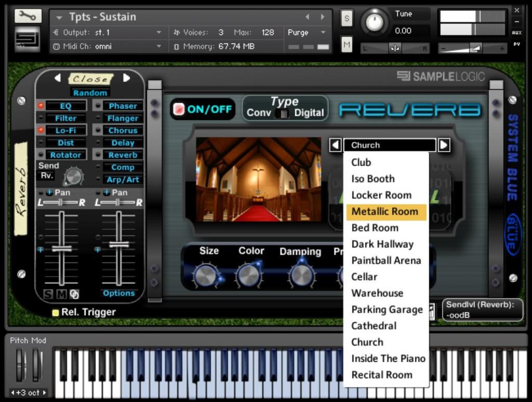The width and height of the screenshot is (532, 402).
Task: Choose Dark Hallway from reverb list
Action: 387,244
